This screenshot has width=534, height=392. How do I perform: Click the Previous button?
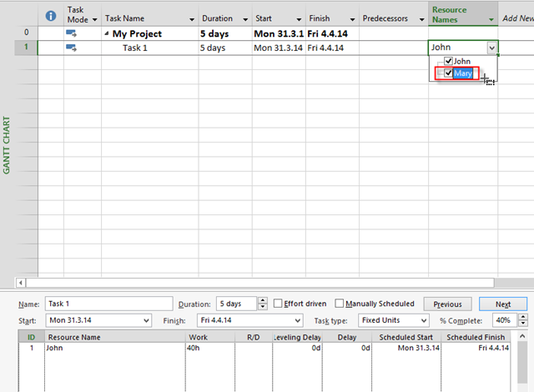tap(447, 304)
